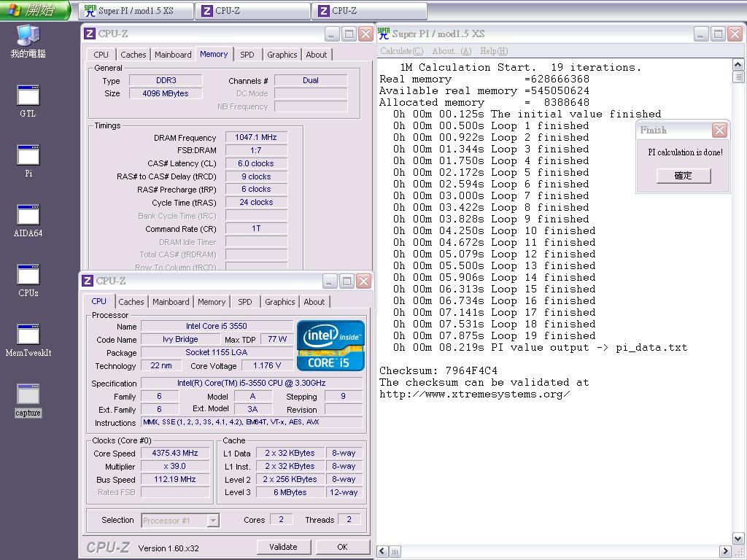747x560 pixels.
Task: Click the Socket 1155 LGA package field
Action: click(x=217, y=352)
